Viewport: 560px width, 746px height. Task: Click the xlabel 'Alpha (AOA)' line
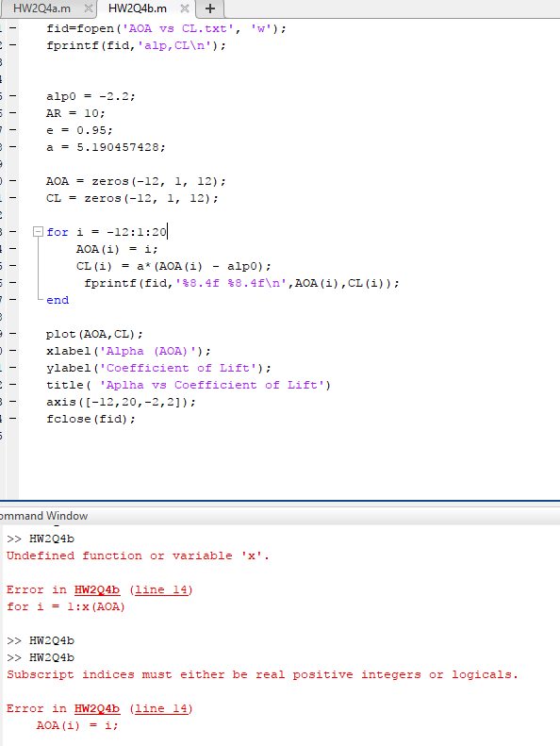pos(128,351)
